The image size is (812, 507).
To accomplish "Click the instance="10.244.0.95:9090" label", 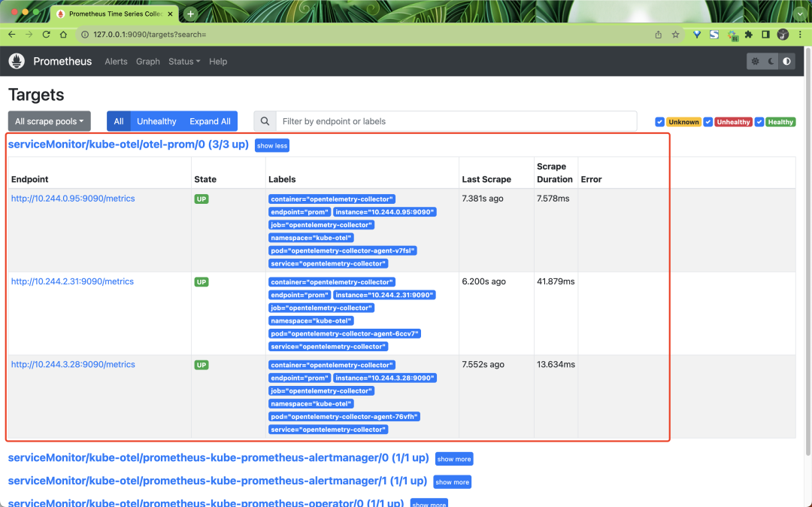I will pos(385,212).
